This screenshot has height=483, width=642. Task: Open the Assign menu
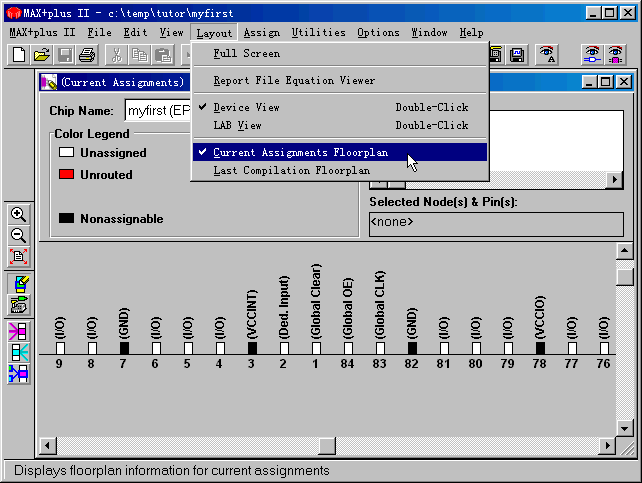point(262,33)
